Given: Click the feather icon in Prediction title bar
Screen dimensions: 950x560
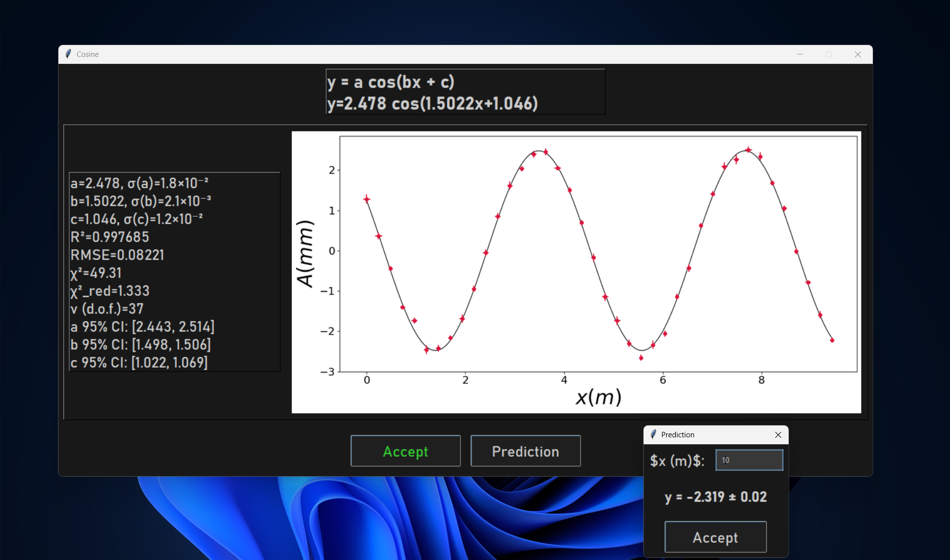Looking at the screenshot, I should tap(653, 434).
